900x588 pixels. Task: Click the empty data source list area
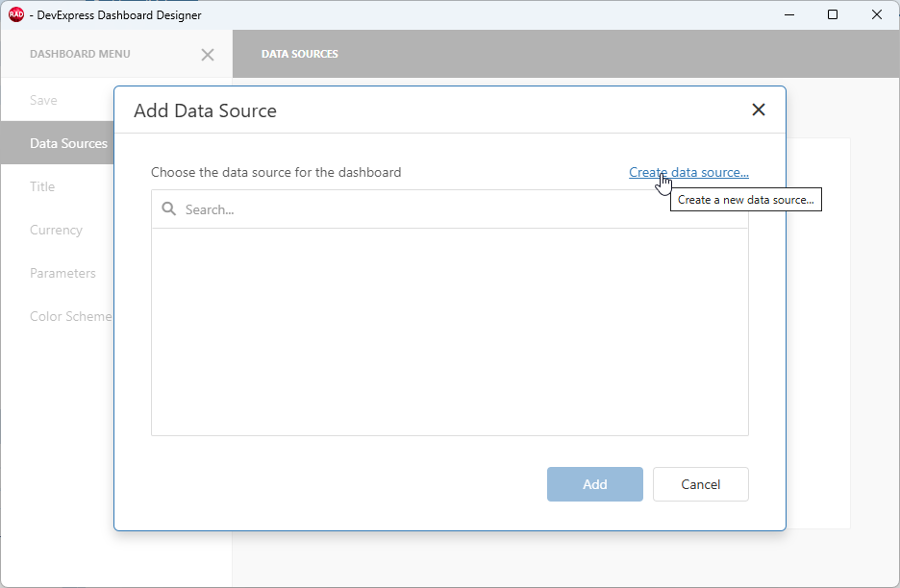point(449,331)
